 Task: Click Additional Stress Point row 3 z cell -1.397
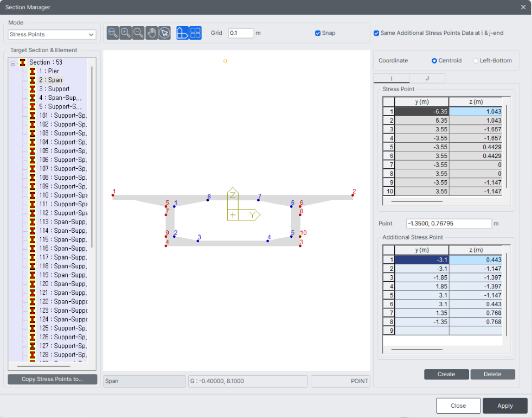point(476,277)
